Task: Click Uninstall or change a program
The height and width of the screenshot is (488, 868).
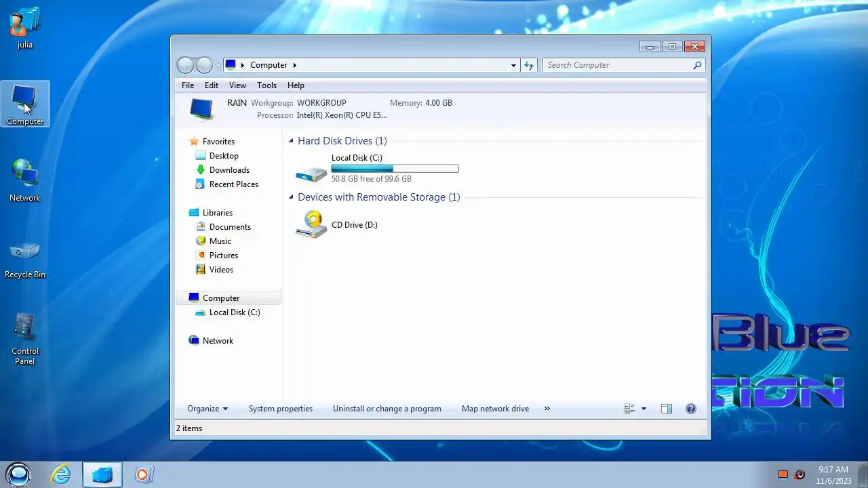Action: tap(387, 409)
